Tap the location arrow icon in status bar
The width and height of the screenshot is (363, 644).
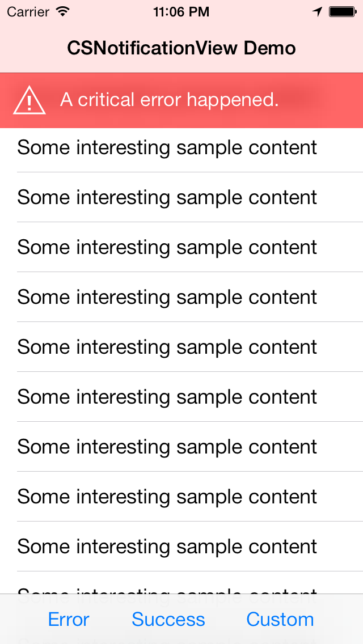pyautogui.click(x=318, y=11)
